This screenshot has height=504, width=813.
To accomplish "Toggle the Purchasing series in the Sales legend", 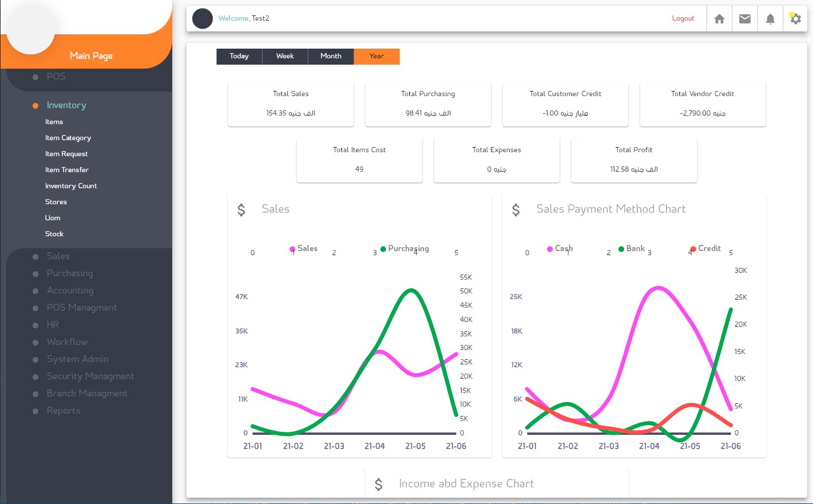I will [x=404, y=248].
